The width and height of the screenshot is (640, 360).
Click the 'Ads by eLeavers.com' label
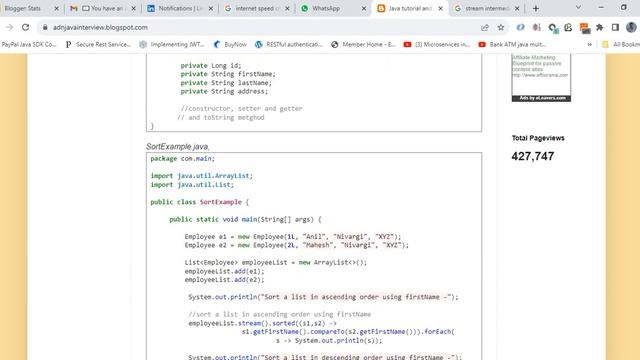click(x=541, y=98)
